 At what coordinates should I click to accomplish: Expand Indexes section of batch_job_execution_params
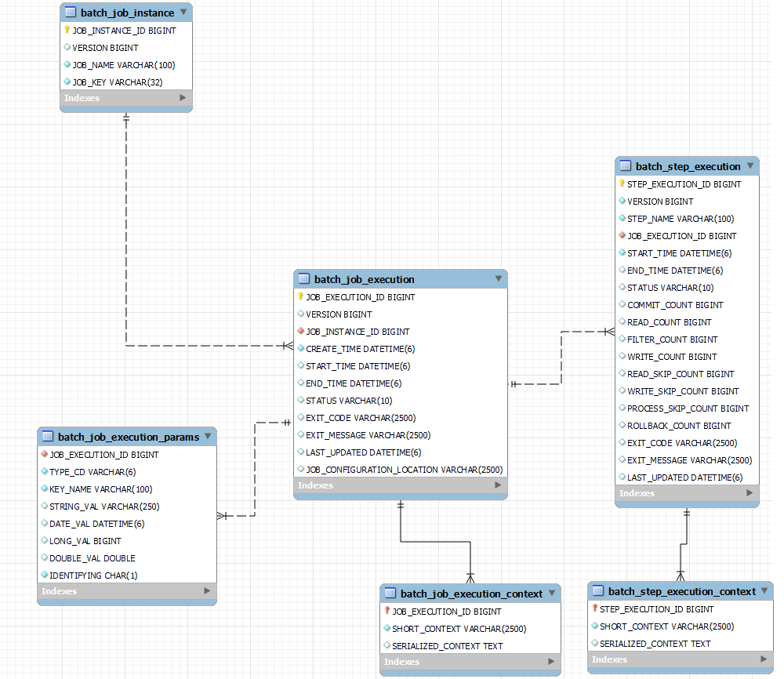(x=208, y=591)
